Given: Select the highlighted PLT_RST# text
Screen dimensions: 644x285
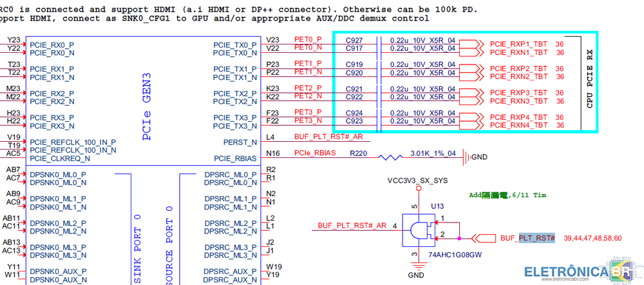Looking at the screenshot, I should coord(537,238).
